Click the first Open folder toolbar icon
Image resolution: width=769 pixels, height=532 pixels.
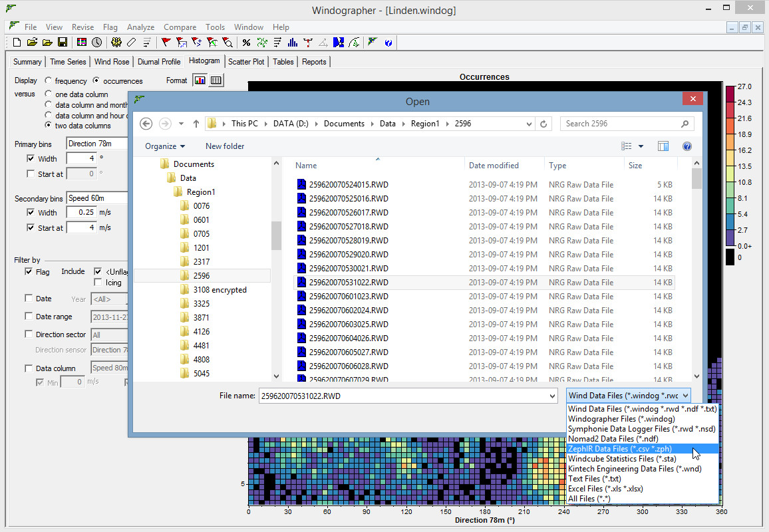(x=32, y=43)
